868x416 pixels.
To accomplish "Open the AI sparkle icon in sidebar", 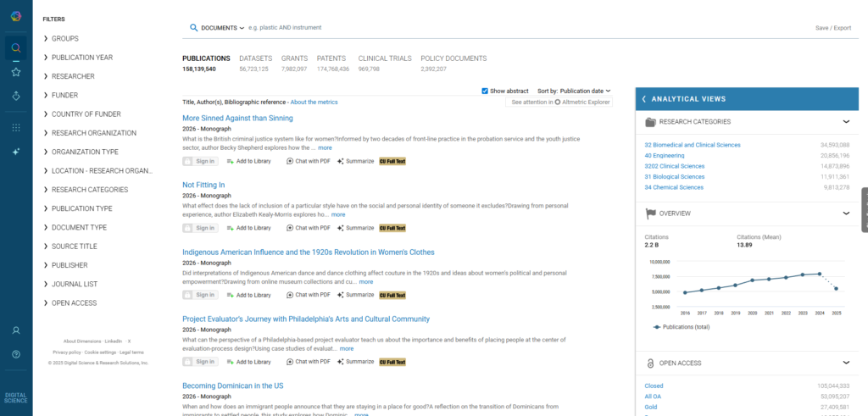I will (x=16, y=151).
